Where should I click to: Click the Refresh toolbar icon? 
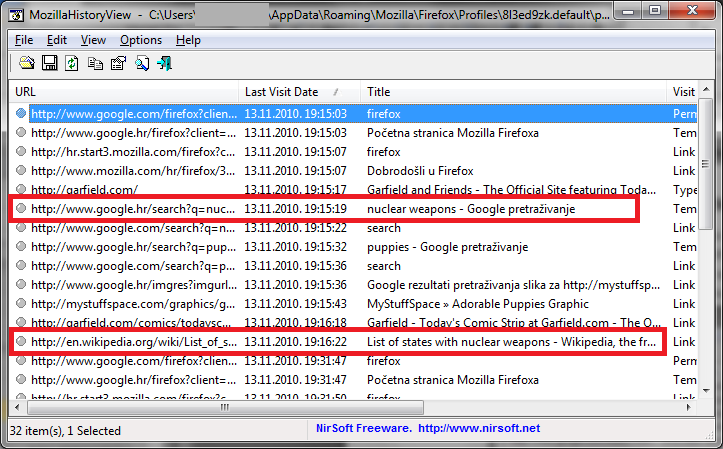pos(72,64)
